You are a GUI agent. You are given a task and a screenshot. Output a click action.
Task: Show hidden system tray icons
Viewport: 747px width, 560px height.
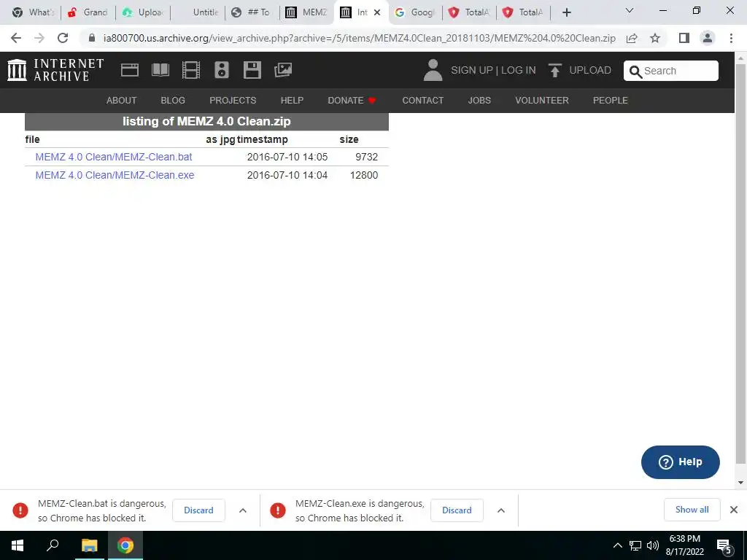point(617,545)
